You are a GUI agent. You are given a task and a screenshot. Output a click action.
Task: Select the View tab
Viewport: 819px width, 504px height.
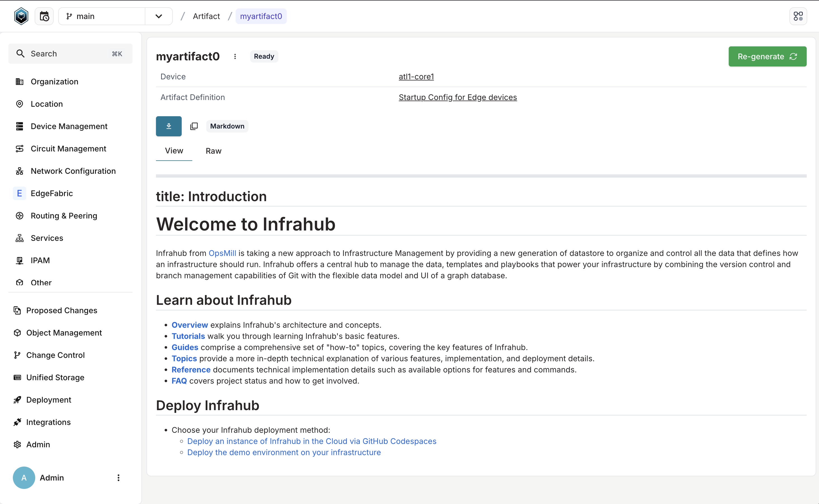[x=174, y=151]
